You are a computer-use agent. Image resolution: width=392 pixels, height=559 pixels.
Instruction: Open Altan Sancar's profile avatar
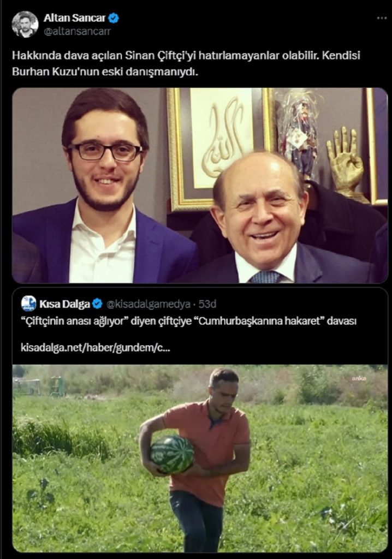pyautogui.click(x=25, y=24)
